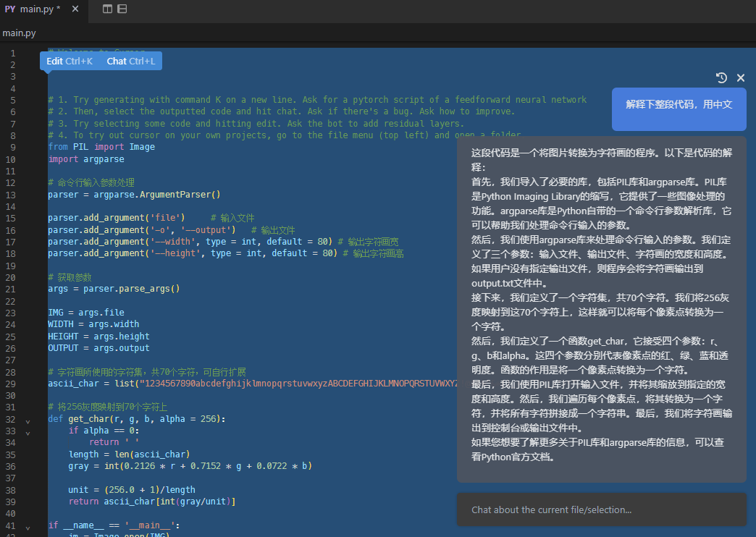Click 'IMG = args.file' line
Viewport: 756px width, 537px height.
(86, 313)
